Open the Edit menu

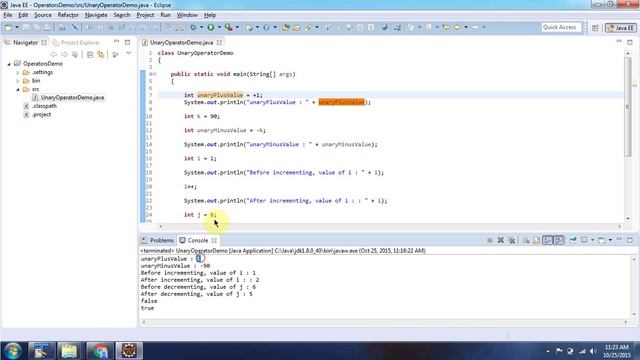point(23,15)
